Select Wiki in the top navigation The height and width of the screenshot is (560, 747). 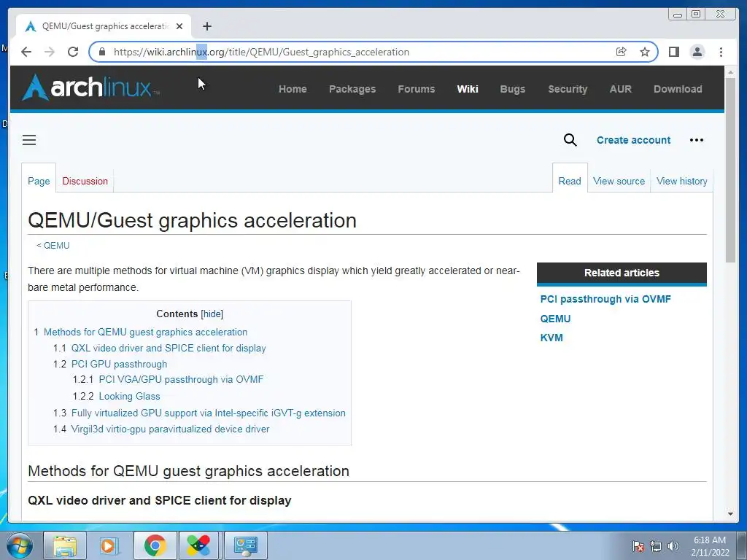pyautogui.click(x=468, y=89)
